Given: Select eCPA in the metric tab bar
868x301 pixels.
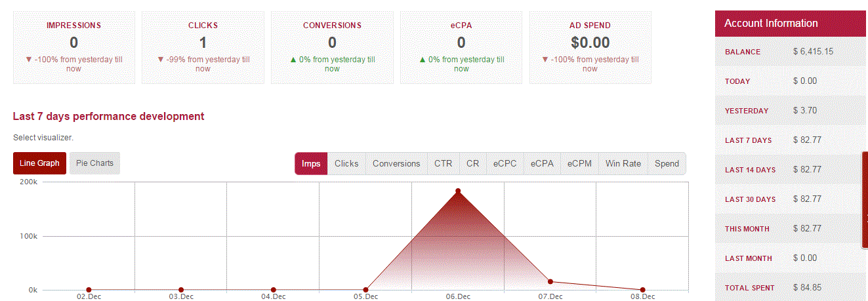Looking at the screenshot, I should tap(543, 163).
